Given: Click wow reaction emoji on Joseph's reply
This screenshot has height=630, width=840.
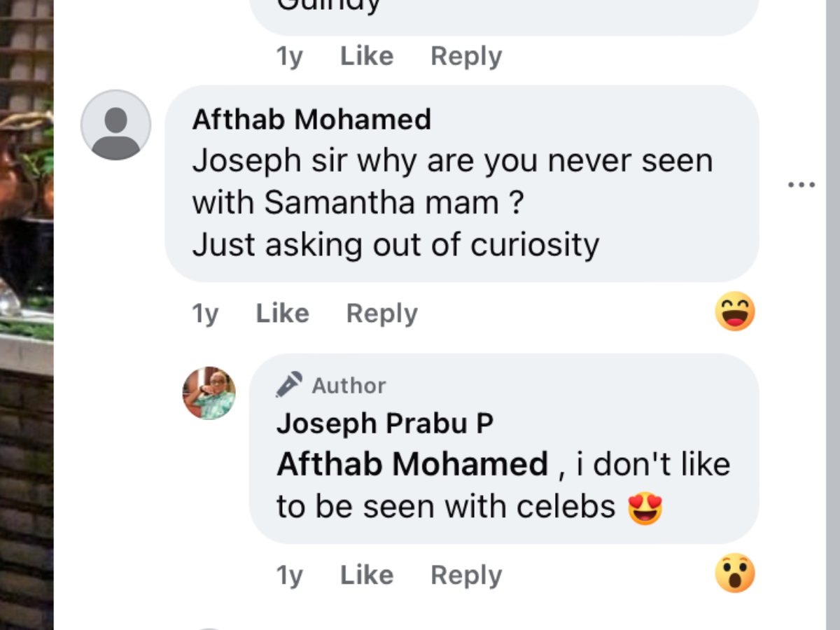Looking at the screenshot, I should (x=735, y=573).
